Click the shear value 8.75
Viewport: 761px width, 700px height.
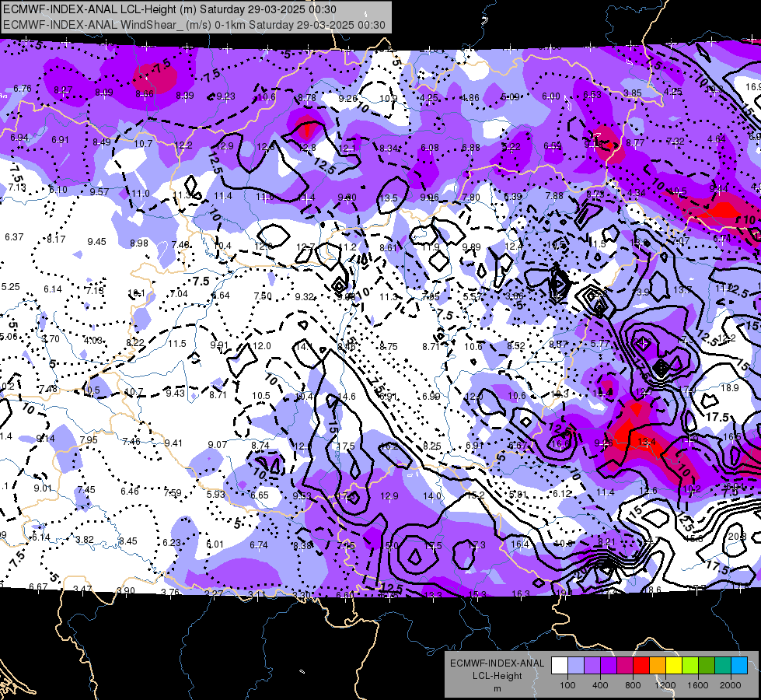click(x=389, y=346)
